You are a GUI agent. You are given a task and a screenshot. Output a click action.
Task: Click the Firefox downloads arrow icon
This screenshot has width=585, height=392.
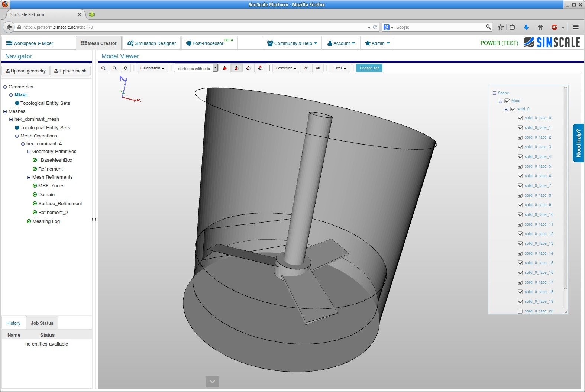(x=526, y=27)
